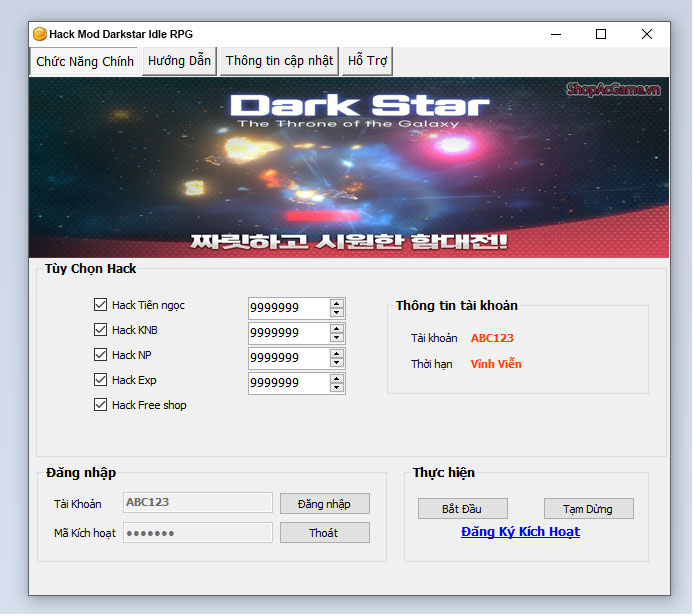The height and width of the screenshot is (616, 693).
Task: Click the Hack KNB number field
Action: click(289, 333)
